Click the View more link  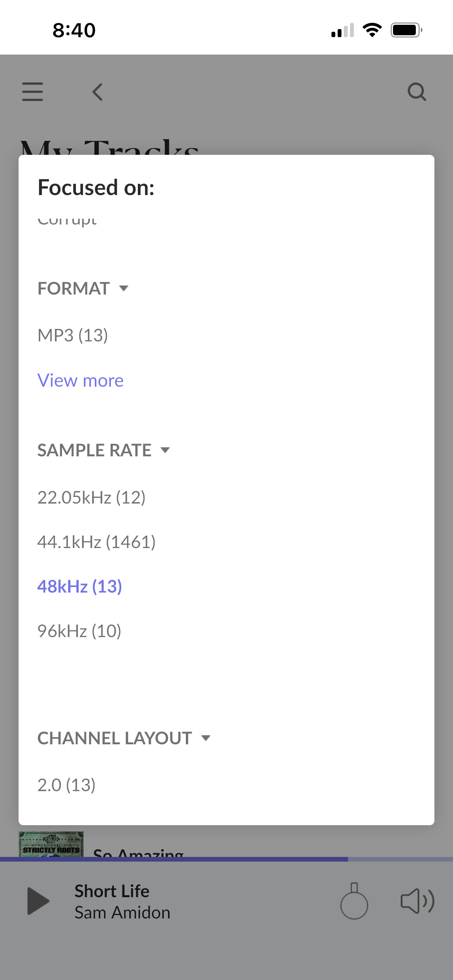[x=81, y=380]
